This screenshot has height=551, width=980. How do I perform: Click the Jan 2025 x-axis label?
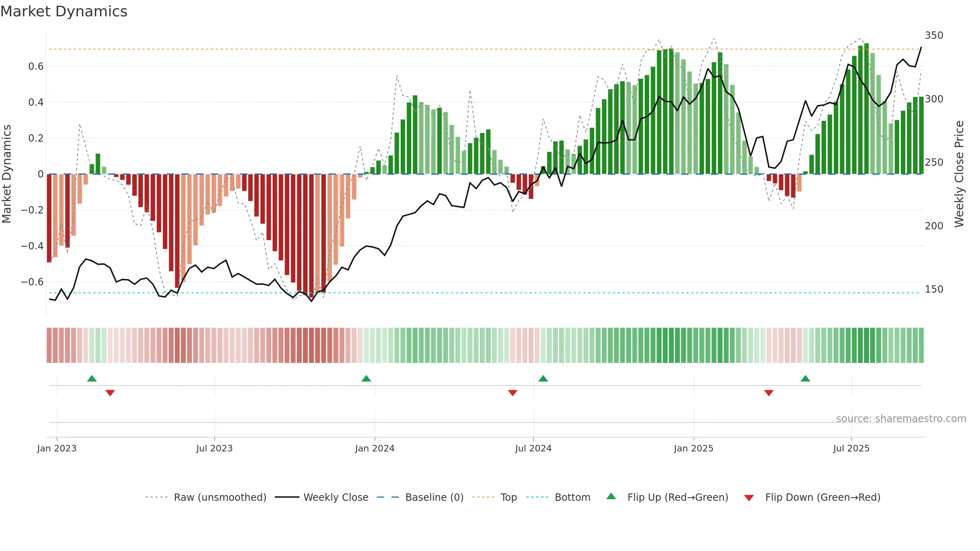[694, 448]
